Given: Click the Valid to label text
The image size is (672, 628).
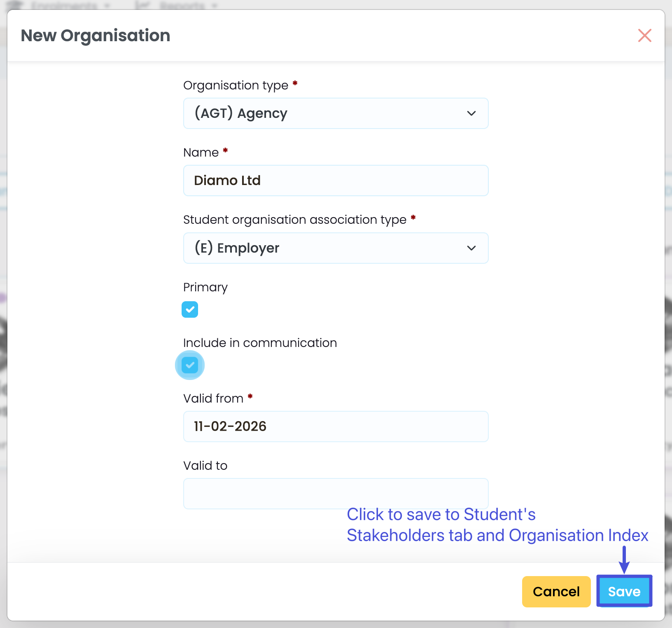Looking at the screenshot, I should (205, 466).
